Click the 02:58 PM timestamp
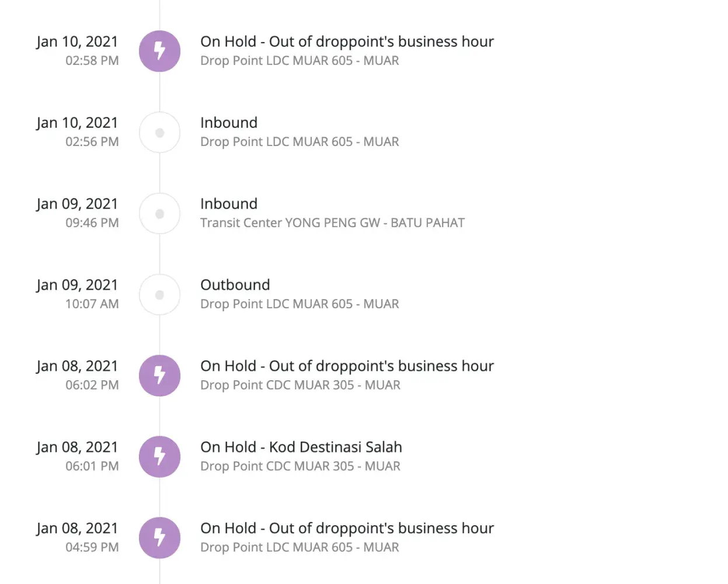The width and height of the screenshot is (728, 584). pyautogui.click(x=92, y=61)
